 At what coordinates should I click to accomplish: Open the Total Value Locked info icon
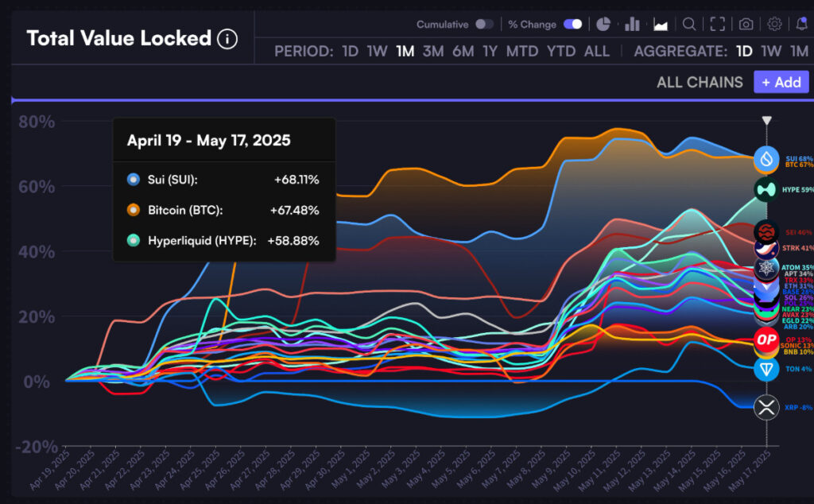227,39
